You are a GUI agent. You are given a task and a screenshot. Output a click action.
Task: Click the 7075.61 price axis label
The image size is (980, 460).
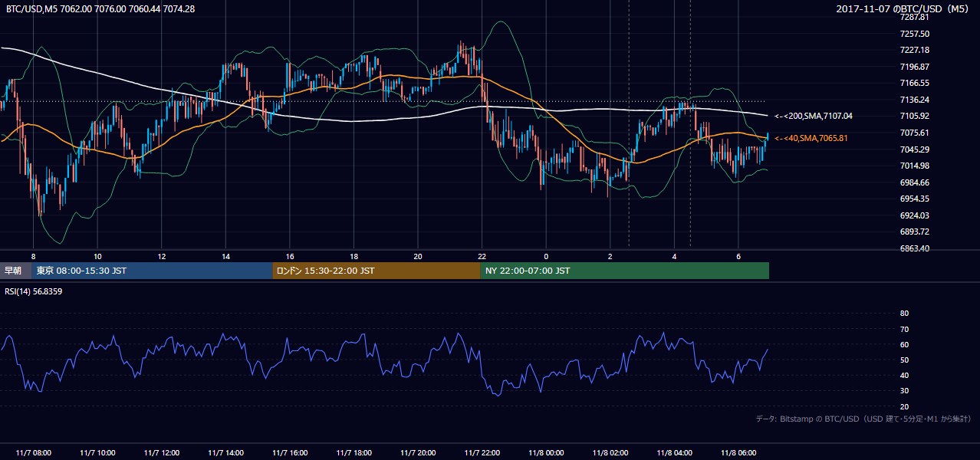pos(915,133)
